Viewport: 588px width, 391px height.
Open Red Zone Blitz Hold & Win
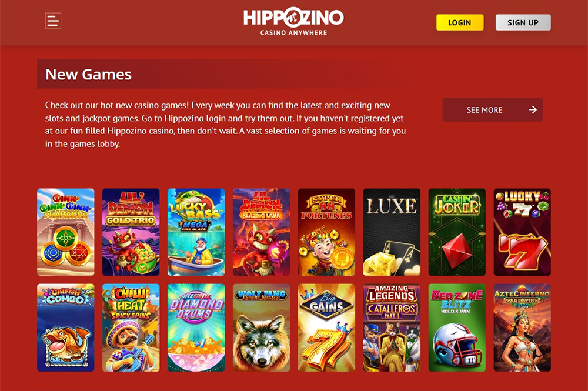[x=457, y=327]
